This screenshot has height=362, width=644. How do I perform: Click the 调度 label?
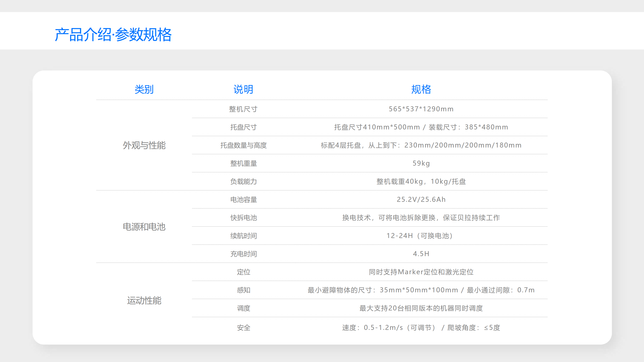243,308
